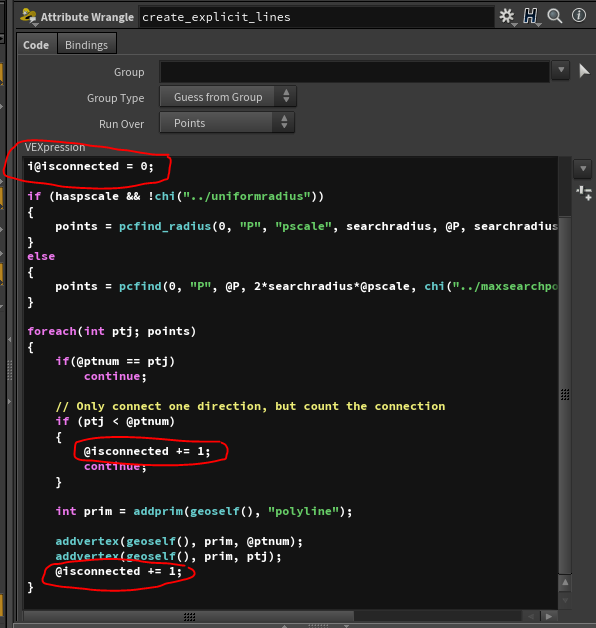The height and width of the screenshot is (628, 596).
Task: Open the Run Over Points dropdown
Action: coord(227,123)
